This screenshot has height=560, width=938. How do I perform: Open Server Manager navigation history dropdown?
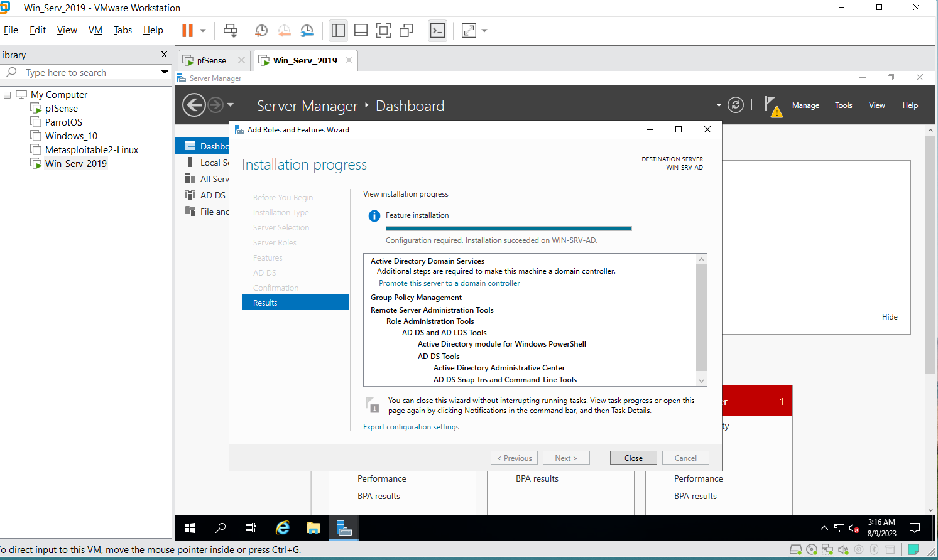click(x=231, y=105)
